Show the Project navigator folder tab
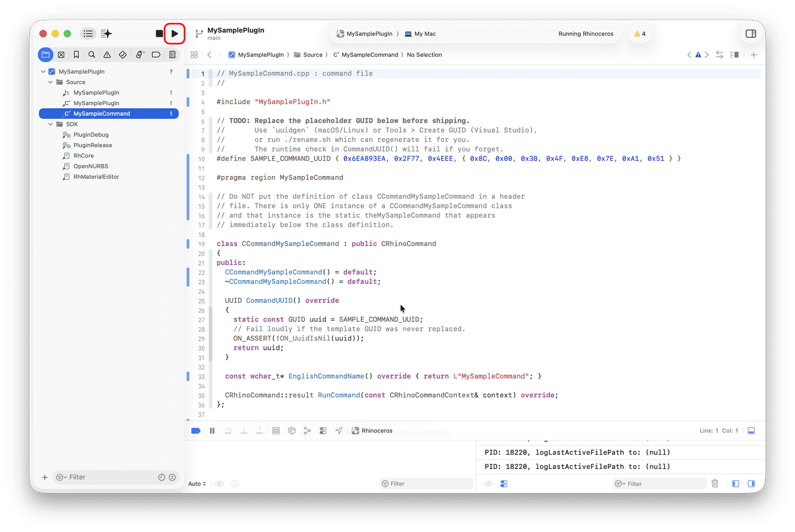 46,55
